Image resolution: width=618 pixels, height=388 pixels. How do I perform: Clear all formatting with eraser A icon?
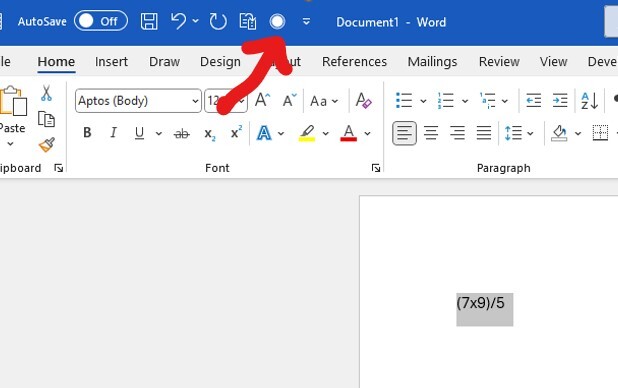[x=363, y=100]
